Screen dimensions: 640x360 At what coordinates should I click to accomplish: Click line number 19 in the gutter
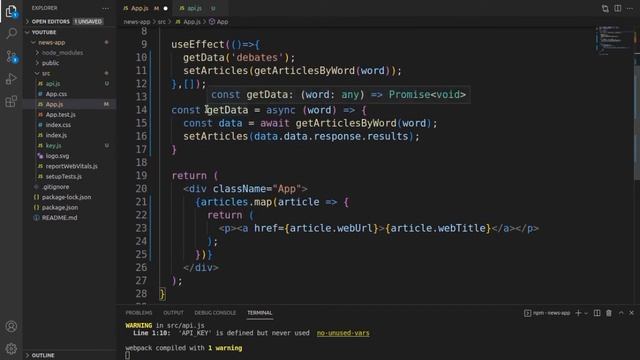141,176
